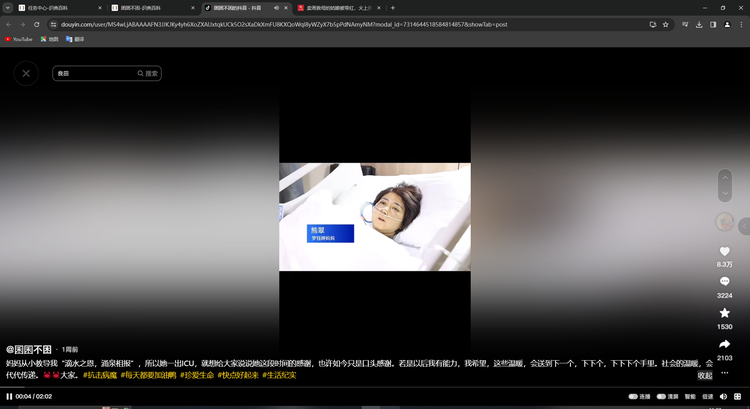Open the 翻译 Translate bookmark
The width and height of the screenshot is (750, 409).
pos(75,39)
